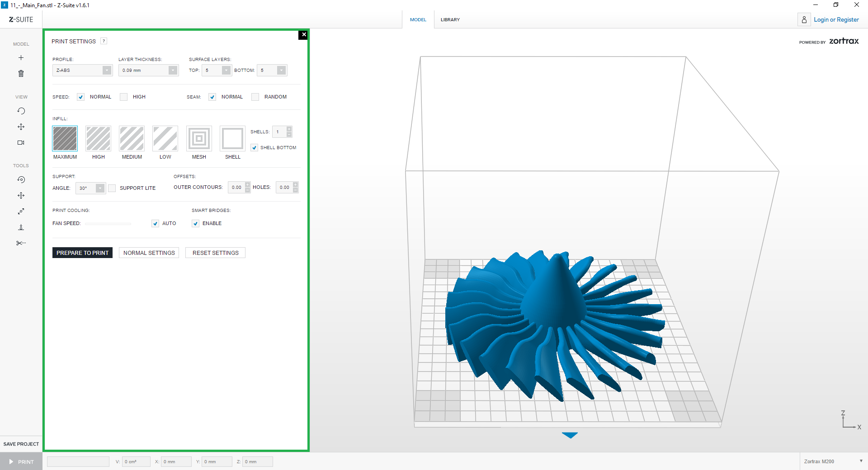Select the split scissors tool
The width and height of the screenshot is (868, 470).
click(x=21, y=243)
